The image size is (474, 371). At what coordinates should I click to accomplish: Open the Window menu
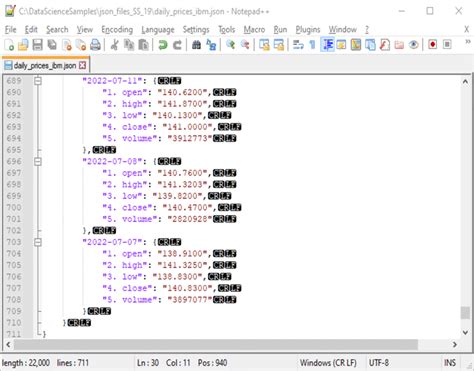pos(342,30)
